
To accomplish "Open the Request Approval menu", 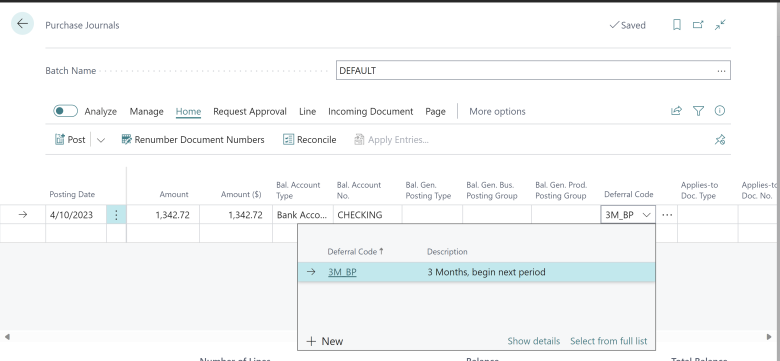I will [x=250, y=111].
